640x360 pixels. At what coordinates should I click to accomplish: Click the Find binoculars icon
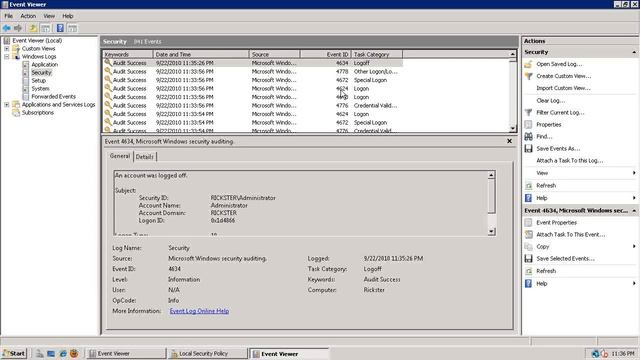(x=528, y=136)
